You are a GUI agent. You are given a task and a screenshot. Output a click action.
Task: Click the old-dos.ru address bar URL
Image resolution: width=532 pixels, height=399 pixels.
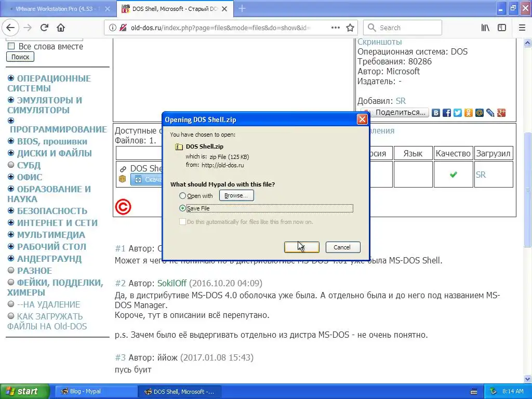[x=220, y=28]
